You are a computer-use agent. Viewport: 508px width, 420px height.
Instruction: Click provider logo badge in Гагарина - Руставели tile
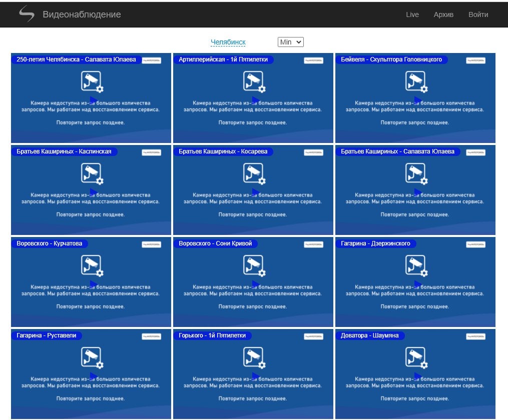tap(151, 336)
